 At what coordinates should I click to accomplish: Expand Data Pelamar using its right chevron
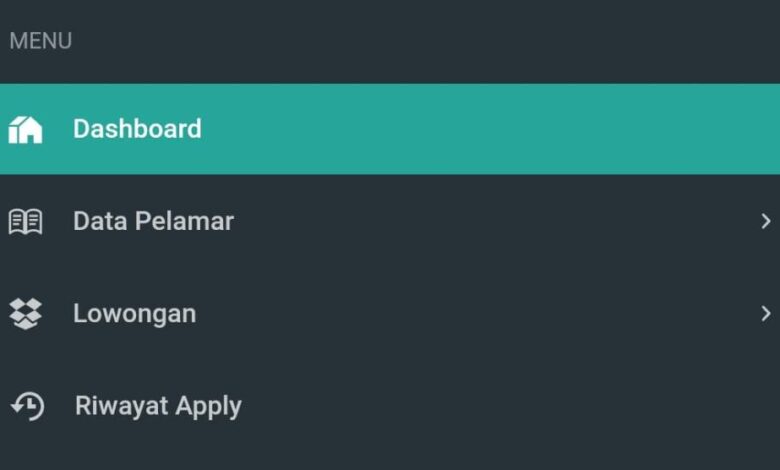pyautogui.click(x=766, y=221)
